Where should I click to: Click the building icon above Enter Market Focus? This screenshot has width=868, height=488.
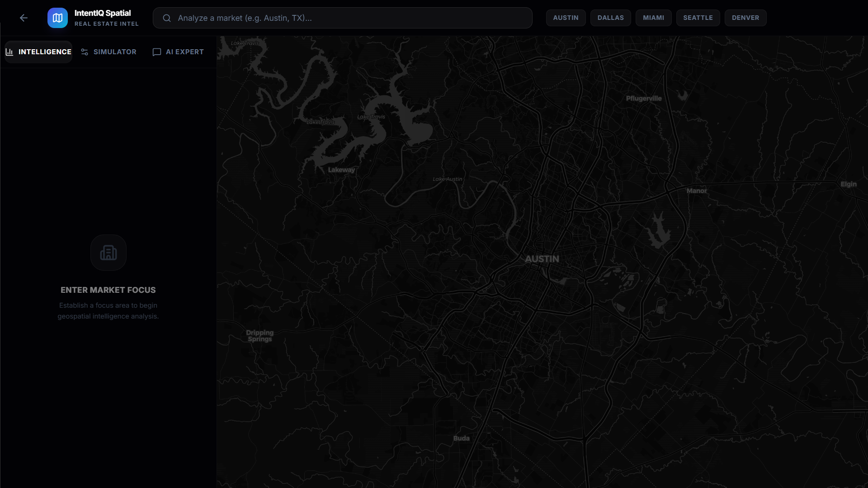tap(108, 253)
